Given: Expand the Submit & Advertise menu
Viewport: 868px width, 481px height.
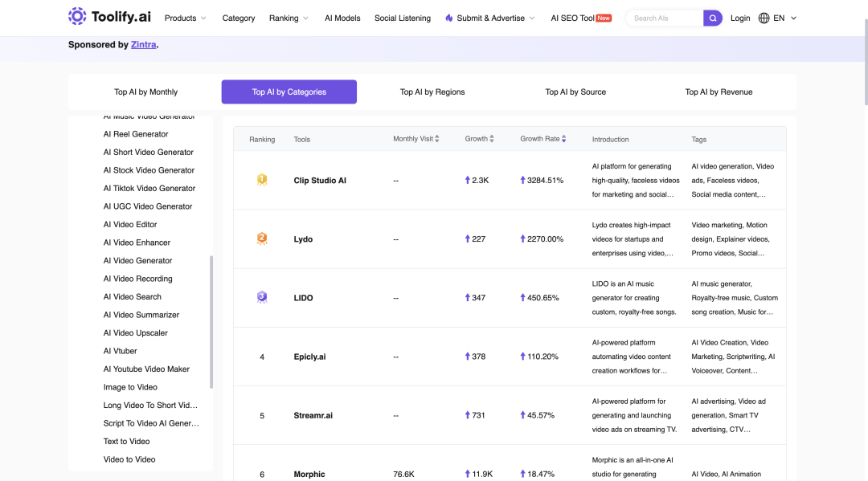Looking at the screenshot, I should (x=490, y=18).
